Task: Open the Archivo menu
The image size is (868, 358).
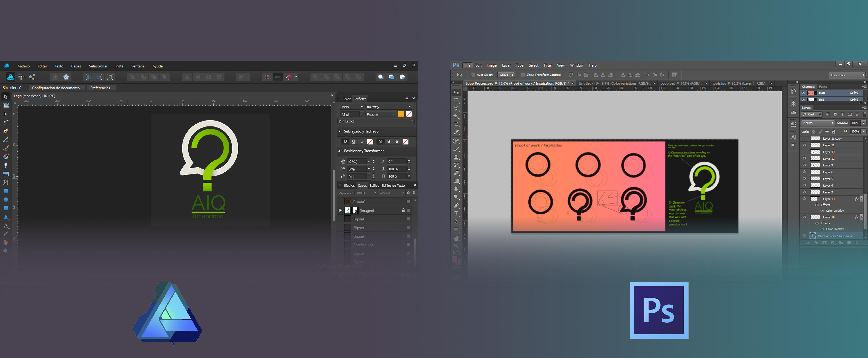Action: [x=24, y=66]
